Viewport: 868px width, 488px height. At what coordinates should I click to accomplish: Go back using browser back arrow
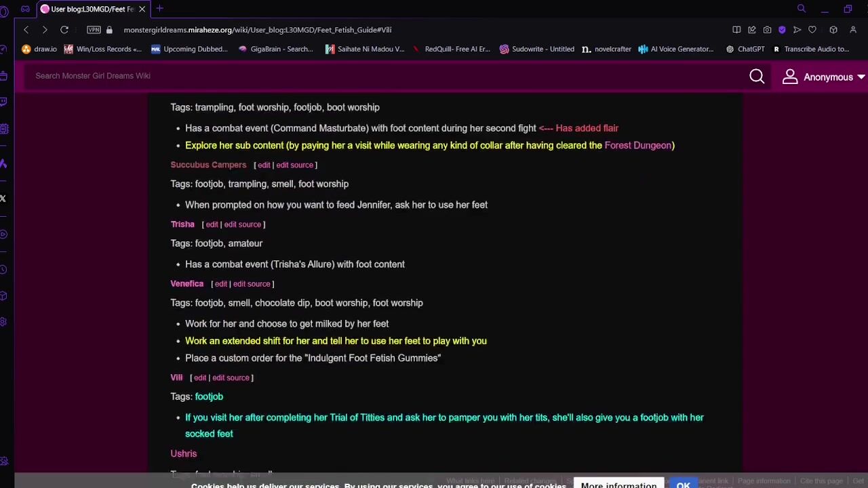coord(26,30)
